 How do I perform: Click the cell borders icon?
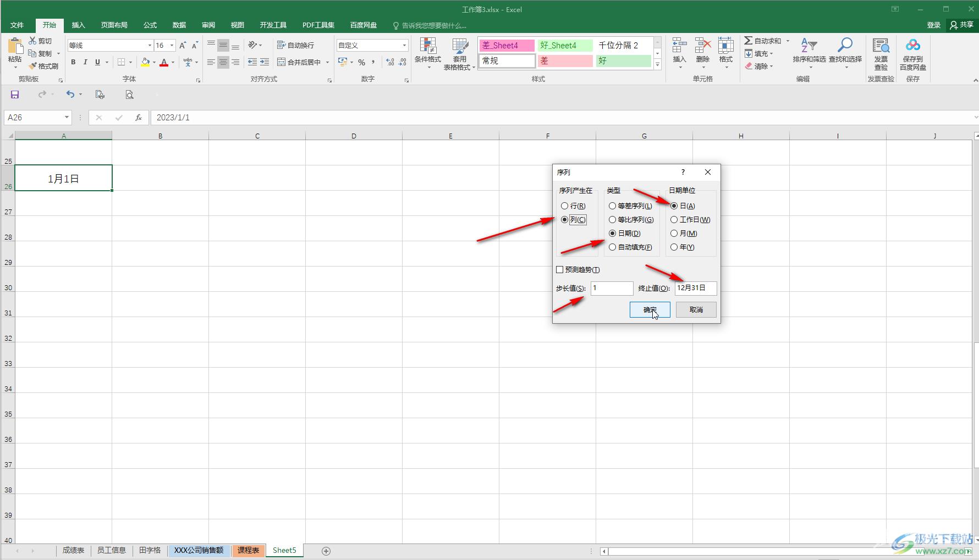[122, 62]
